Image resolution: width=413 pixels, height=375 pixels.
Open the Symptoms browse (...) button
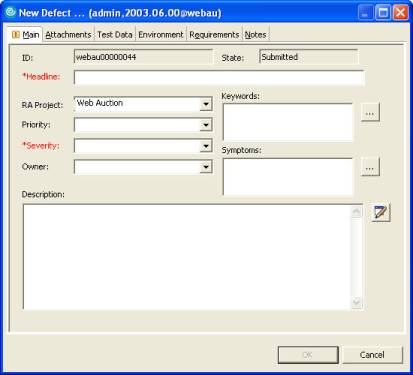[370, 167]
